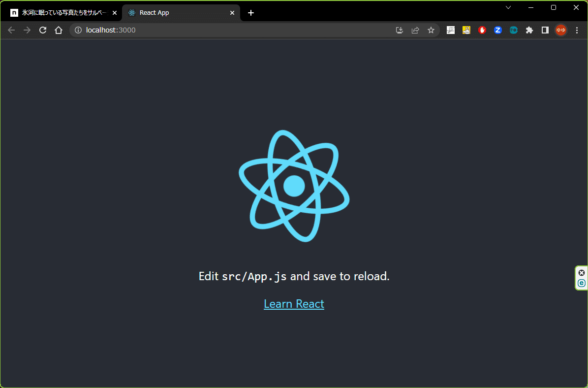
Task: Open the Chrome three-dot menu
Action: 577,30
